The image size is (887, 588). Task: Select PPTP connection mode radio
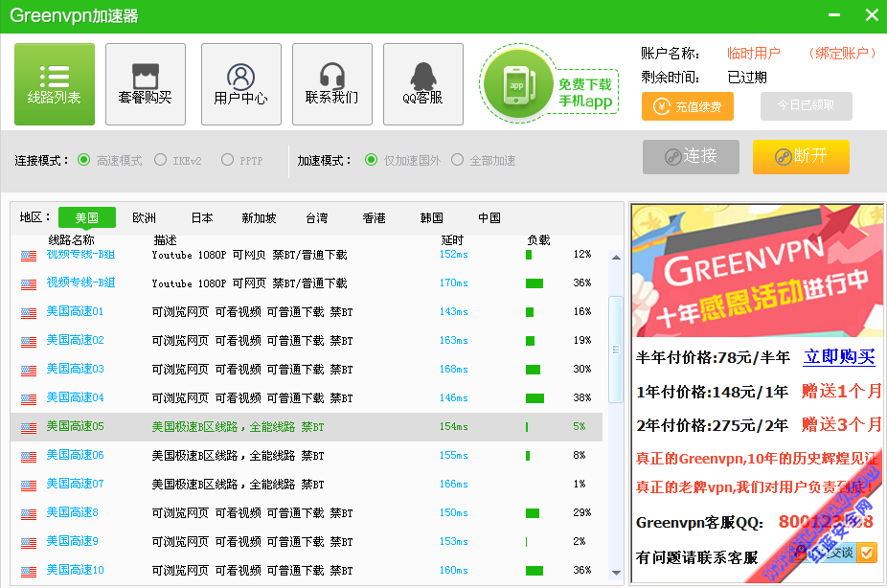click(x=227, y=160)
